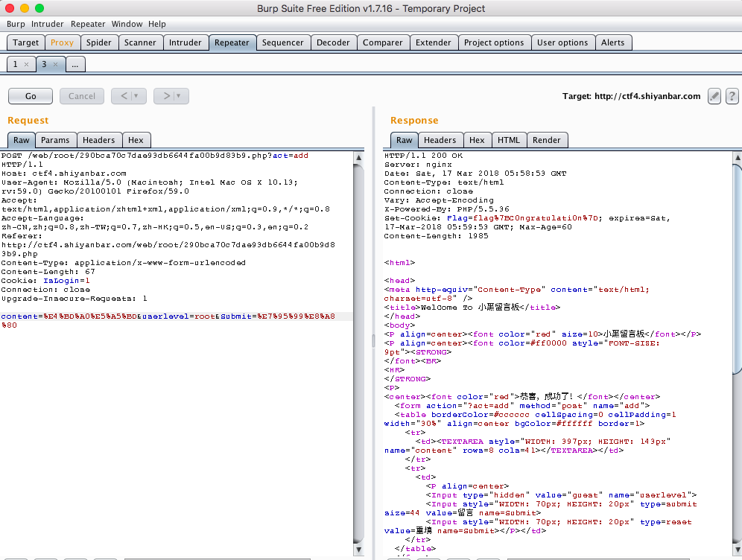Image resolution: width=742 pixels, height=560 pixels.
Task: Select Repeater sub-tab 1
Action: [x=16, y=64]
